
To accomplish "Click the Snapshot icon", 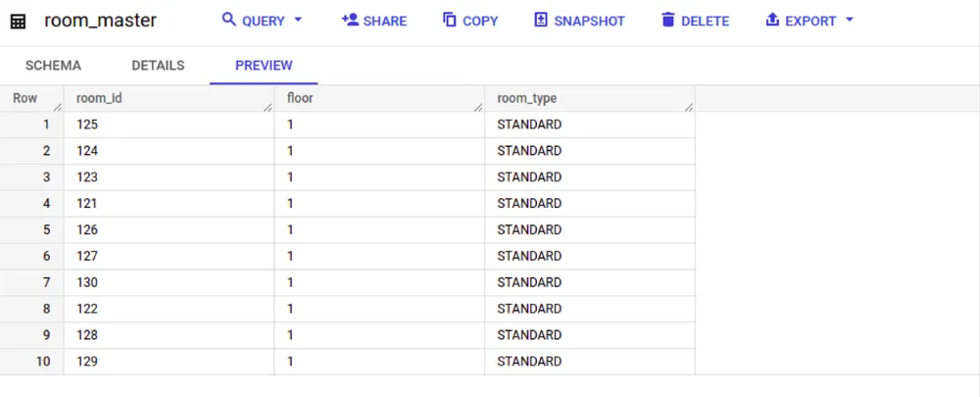I will tap(541, 20).
